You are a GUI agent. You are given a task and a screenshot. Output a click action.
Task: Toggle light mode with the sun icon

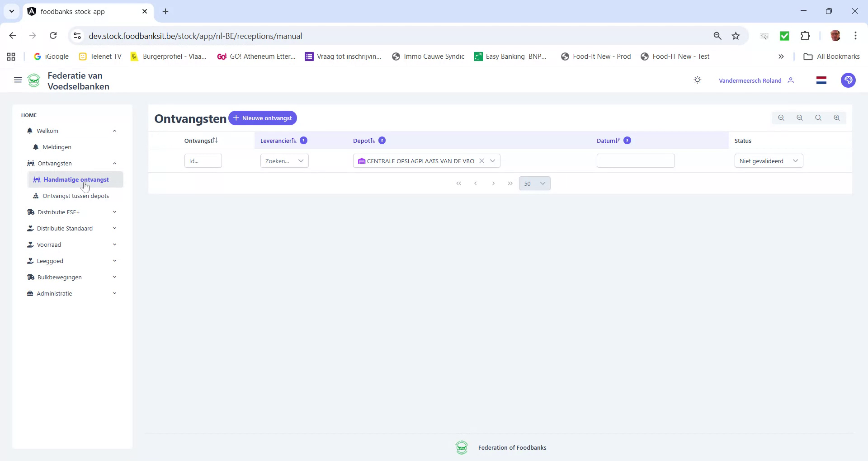tap(697, 80)
